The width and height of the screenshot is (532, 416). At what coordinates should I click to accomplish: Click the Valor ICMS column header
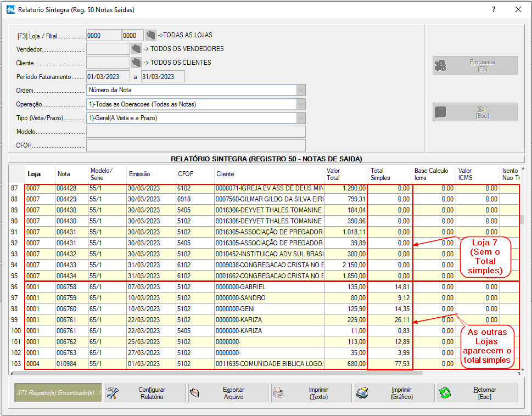(x=478, y=175)
